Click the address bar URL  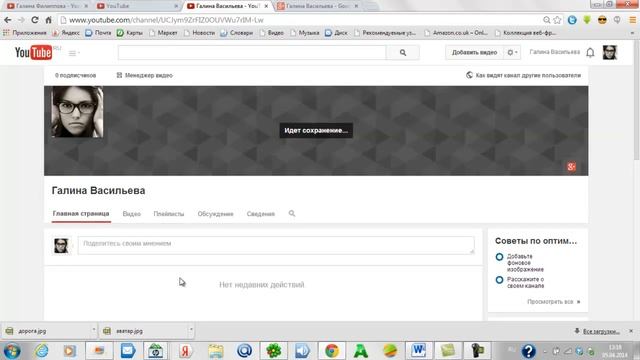(x=166, y=20)
